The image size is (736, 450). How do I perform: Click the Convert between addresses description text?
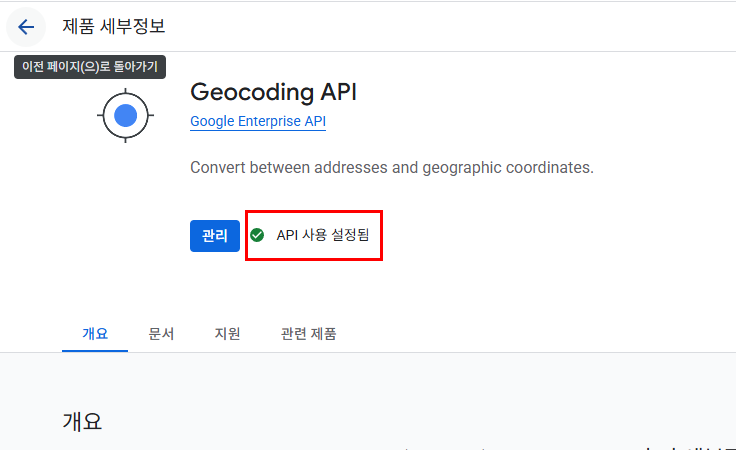392,168
